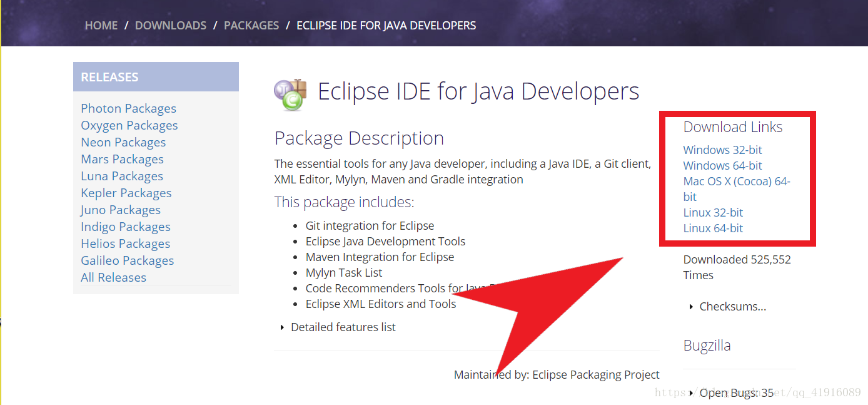The width and height of the screenshot is (868, 405).
Task: Open Indigo Packages releases
Action: point(126,227)
